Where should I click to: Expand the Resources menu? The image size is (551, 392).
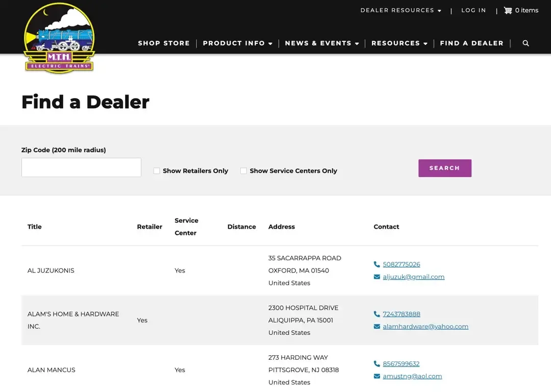pos(399,43)
